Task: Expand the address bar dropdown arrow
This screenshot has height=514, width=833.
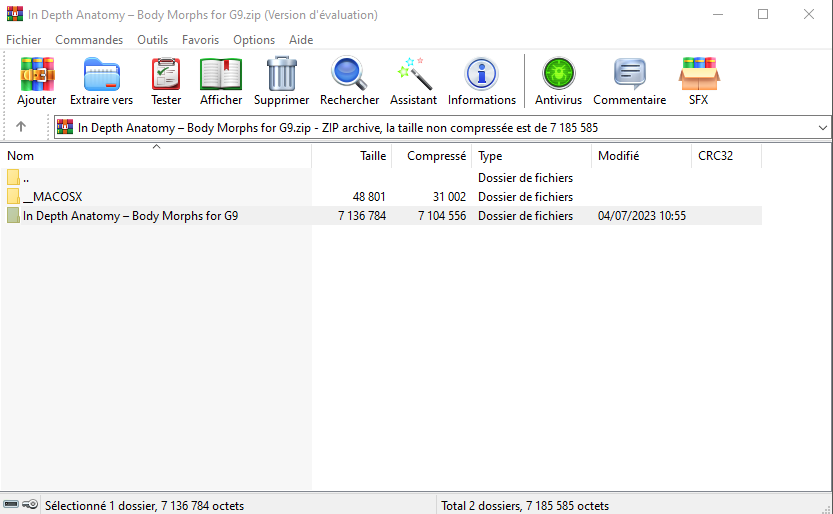Action: tap(822, 128)
